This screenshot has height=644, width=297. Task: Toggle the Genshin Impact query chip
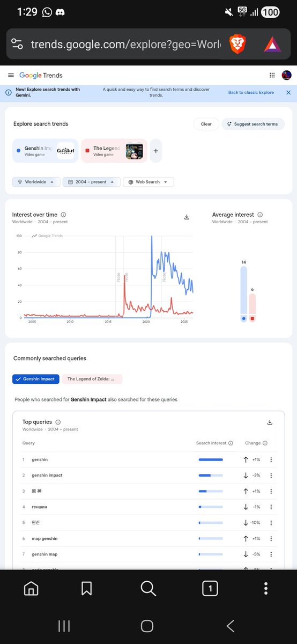point(36,379)
